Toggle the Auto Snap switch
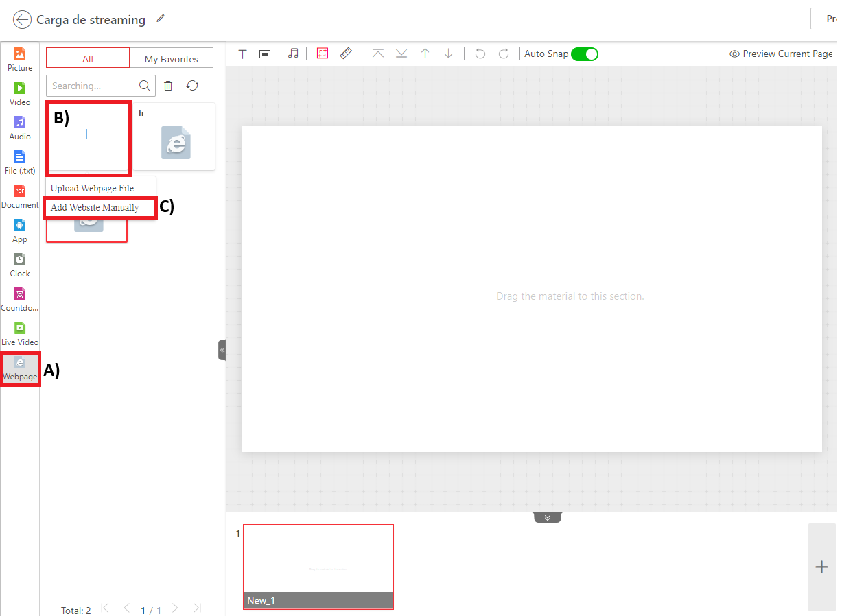This screenshot has width=842, height=616. pos(585,54)
